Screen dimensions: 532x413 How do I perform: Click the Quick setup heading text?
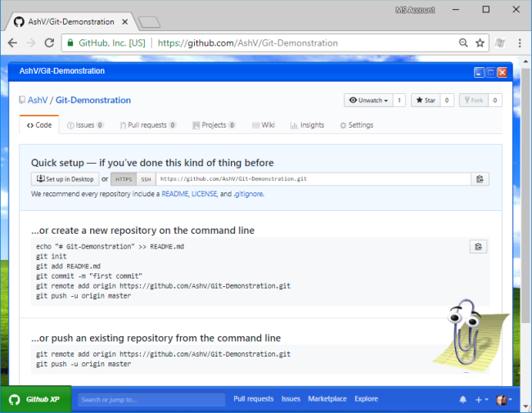point(152,163)
